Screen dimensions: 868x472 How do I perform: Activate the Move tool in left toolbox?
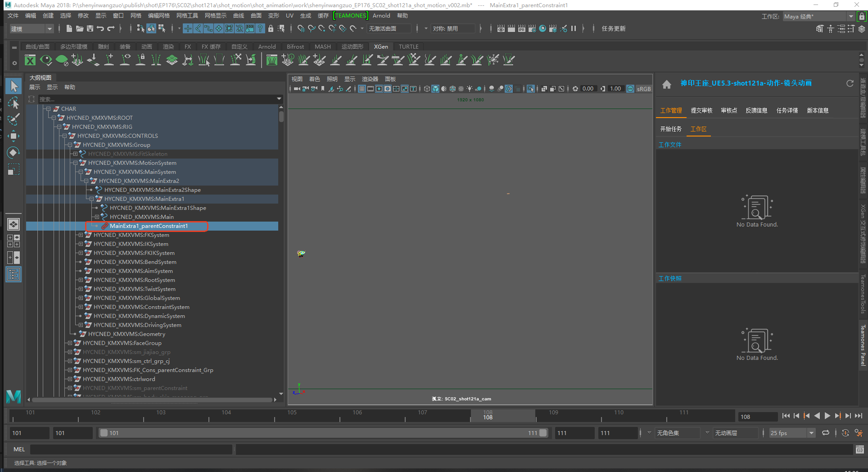(x=14, y=136)
